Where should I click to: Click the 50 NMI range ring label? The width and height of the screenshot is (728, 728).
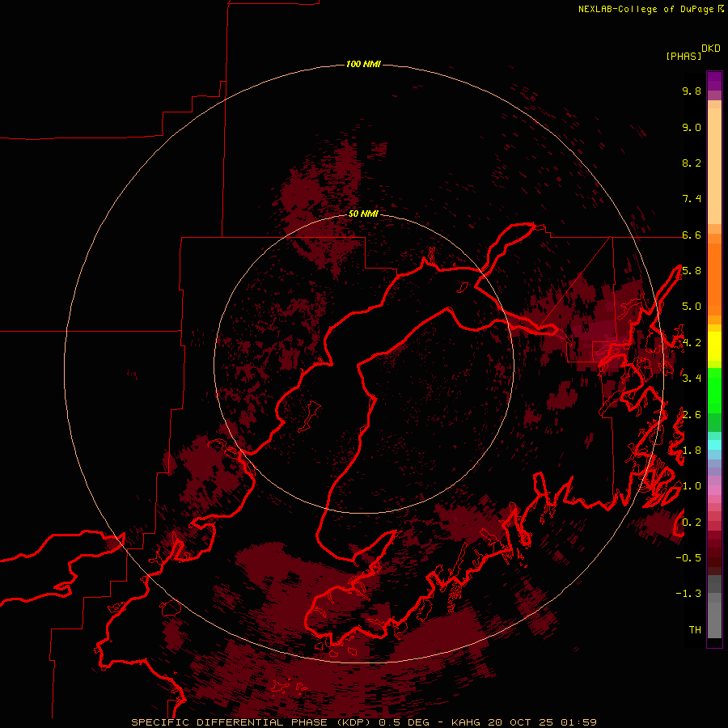point(363,214)
